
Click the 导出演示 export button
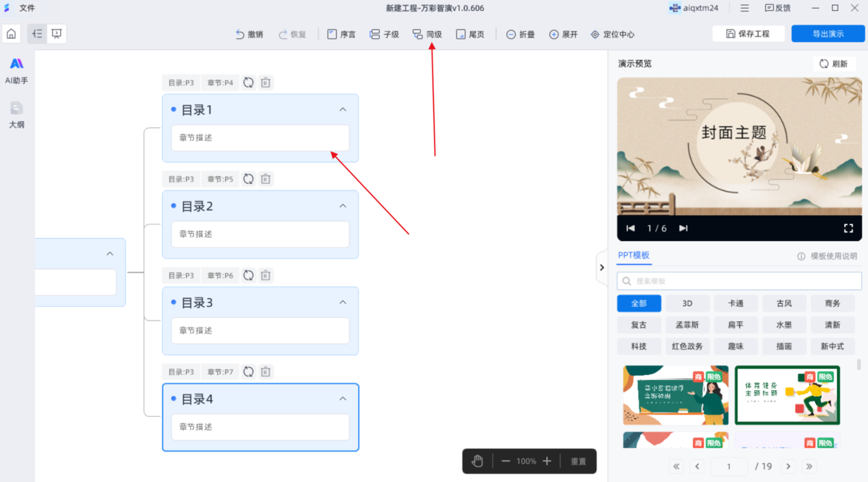click(x=827, y=34)
